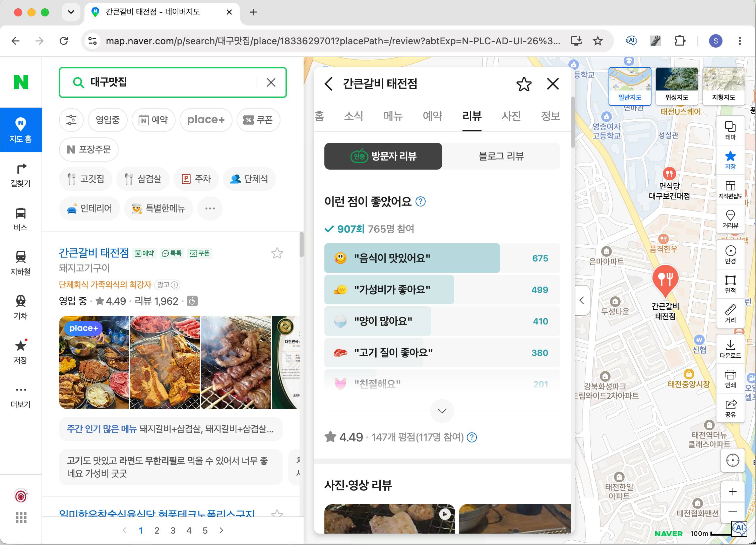Switch to the 사진 tab
This screenshot has width=756, height=545.
(511, 116)
